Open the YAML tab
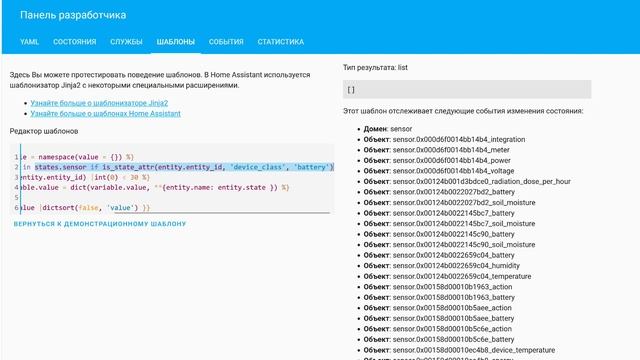This screenshot has height=360, width=640. [29, 42]
